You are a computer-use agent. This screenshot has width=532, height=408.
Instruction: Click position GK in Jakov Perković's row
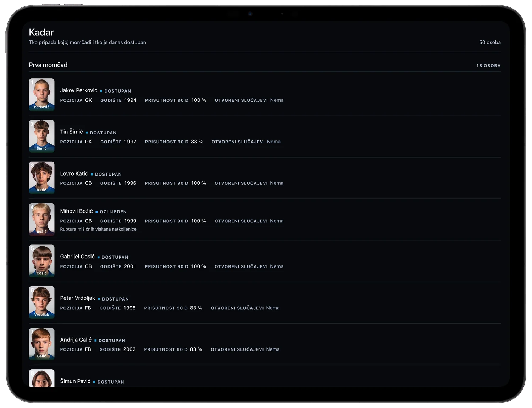pyautogui.click(x=88, y=100)
